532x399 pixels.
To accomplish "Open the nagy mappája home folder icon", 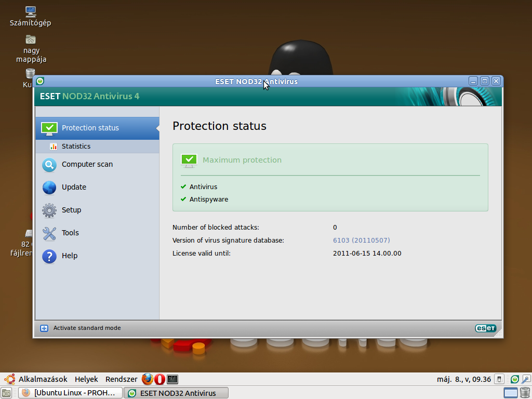I will point(31,49).
